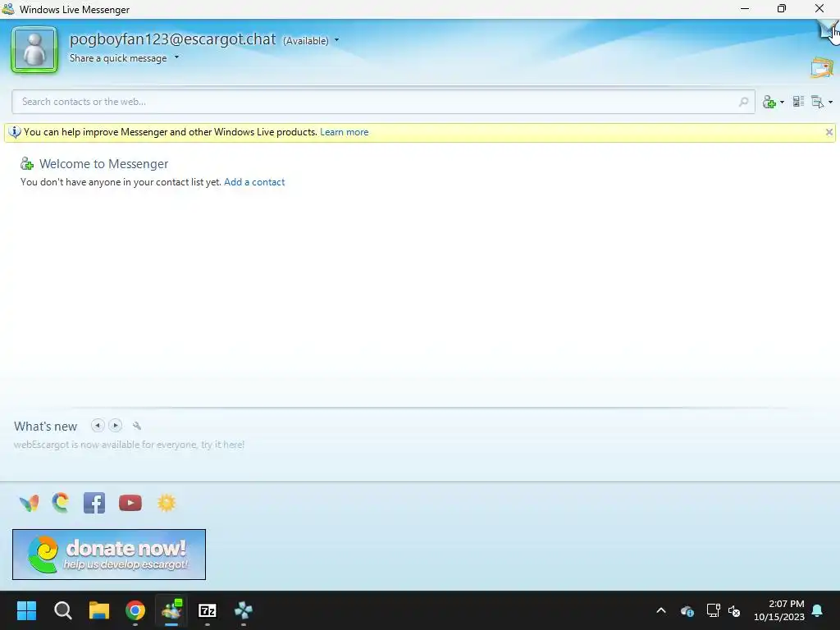Click the donate now banner
The image size is (840, 630).
109,555
